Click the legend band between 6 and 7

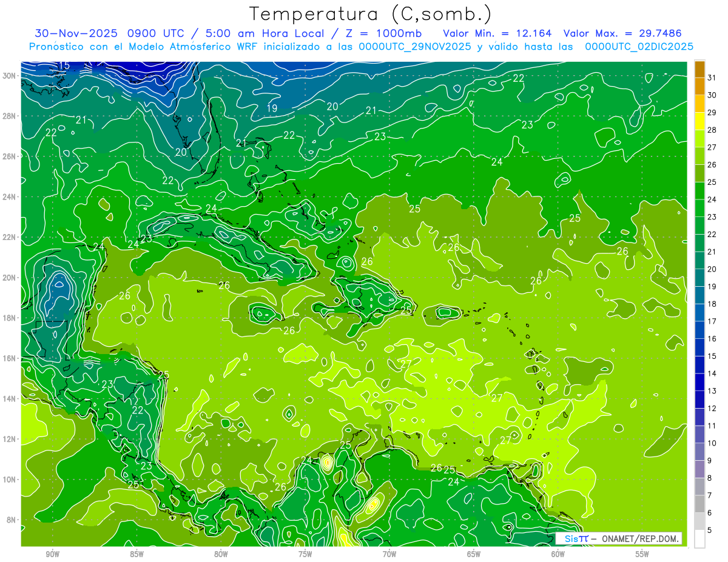coord(700,504)
